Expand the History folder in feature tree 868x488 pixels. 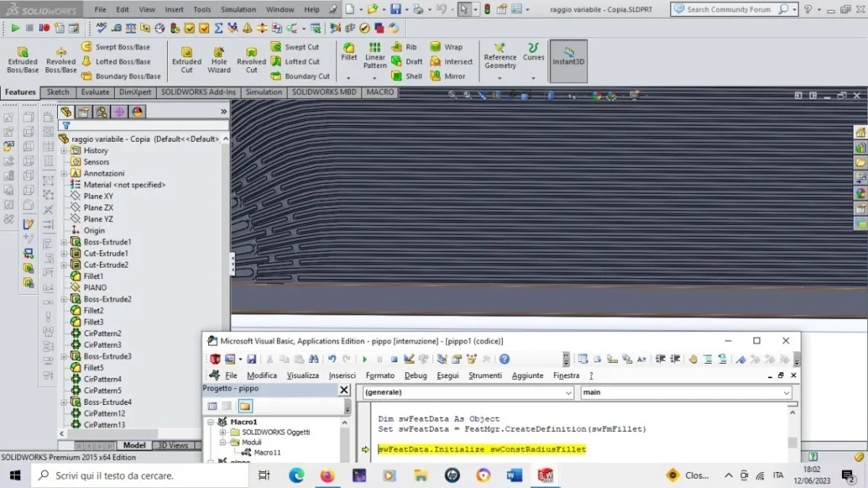(x=64, y=150)
